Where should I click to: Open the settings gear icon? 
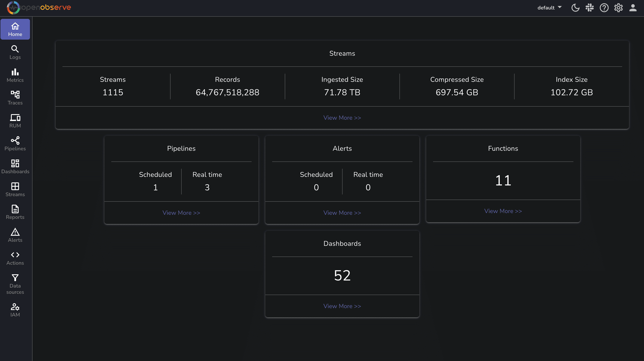click(618, 8)
